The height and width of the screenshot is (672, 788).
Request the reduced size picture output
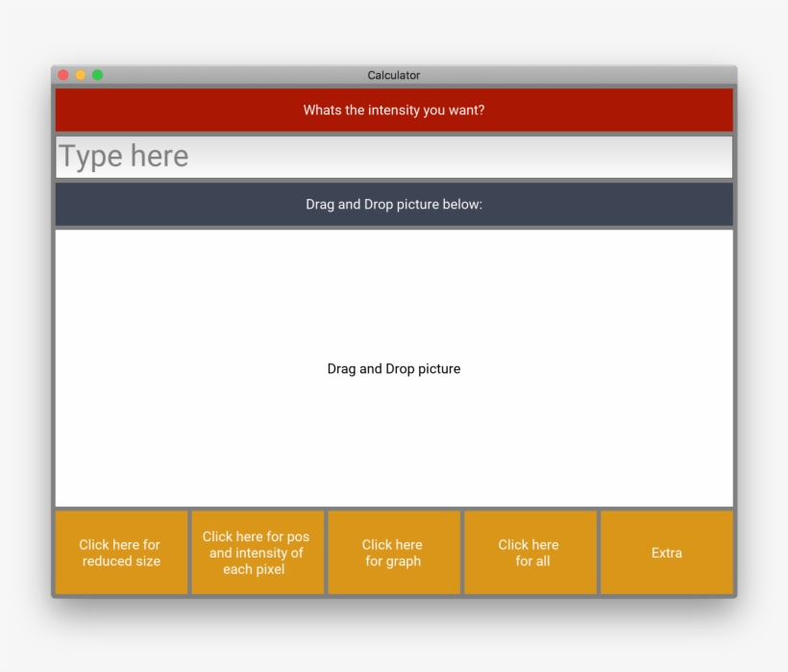(121, 553)
